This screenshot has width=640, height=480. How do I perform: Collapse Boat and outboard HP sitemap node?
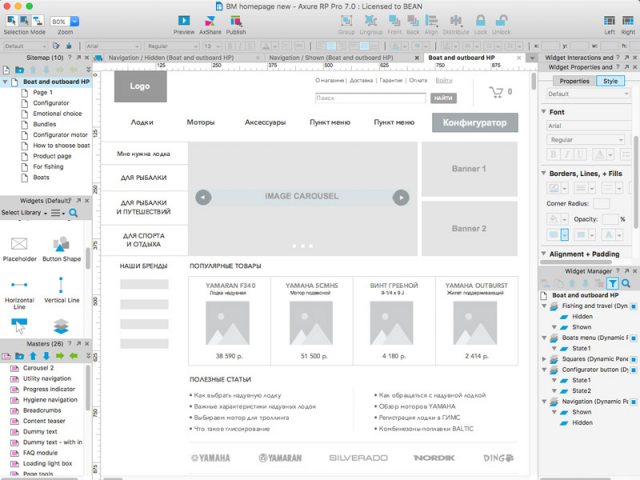point(5,82)
